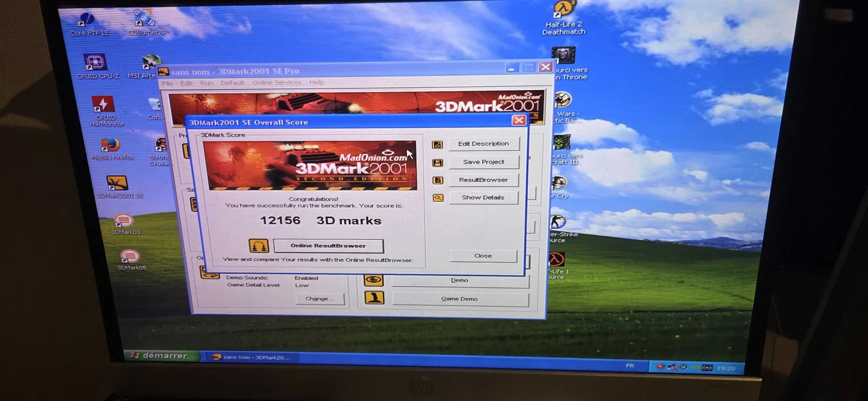Open the Core FTP LE desktop shortcut
868x401 pixels.
tap(86, 20)
